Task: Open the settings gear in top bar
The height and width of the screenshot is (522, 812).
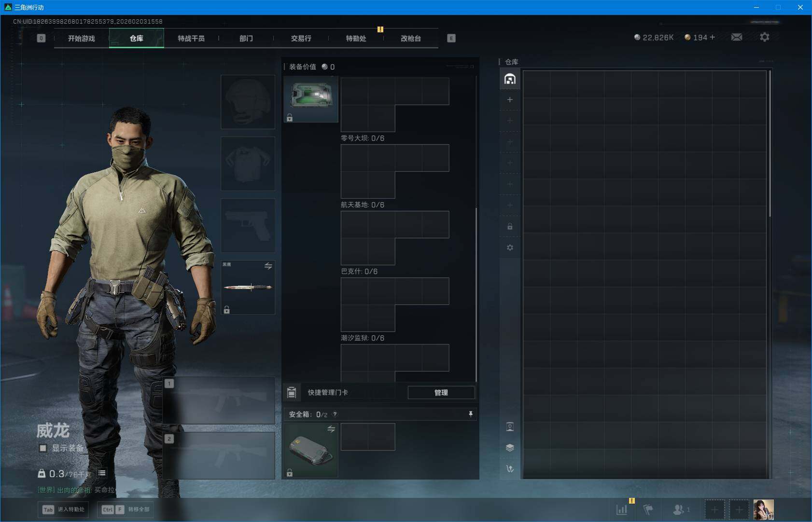Action: click(764, 37)
